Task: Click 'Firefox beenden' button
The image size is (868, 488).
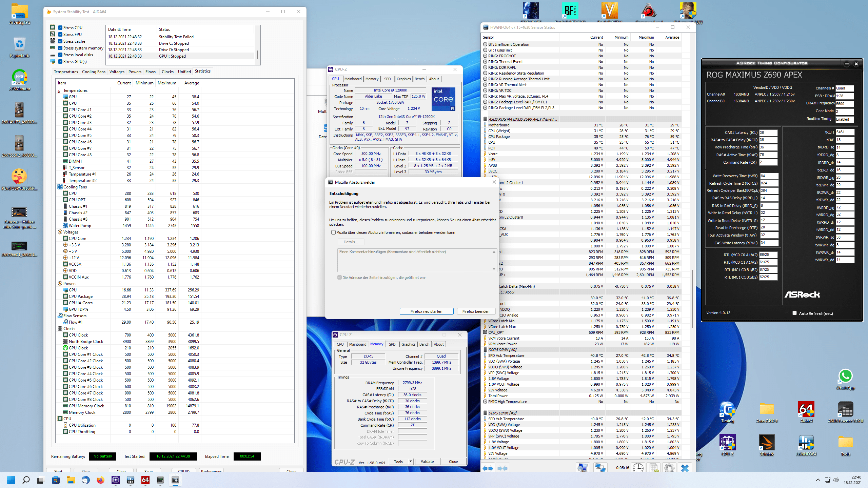Action: [x=476, y=311]
